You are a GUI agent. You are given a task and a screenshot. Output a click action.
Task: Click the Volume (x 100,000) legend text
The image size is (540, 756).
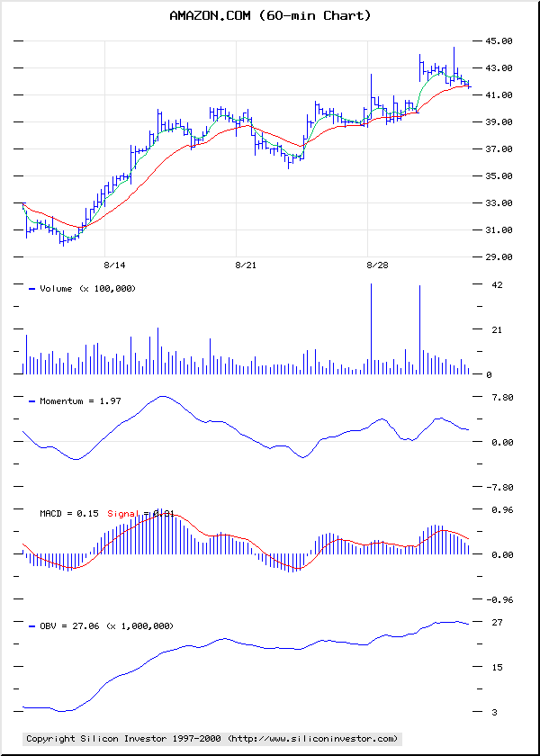point(88,289)
